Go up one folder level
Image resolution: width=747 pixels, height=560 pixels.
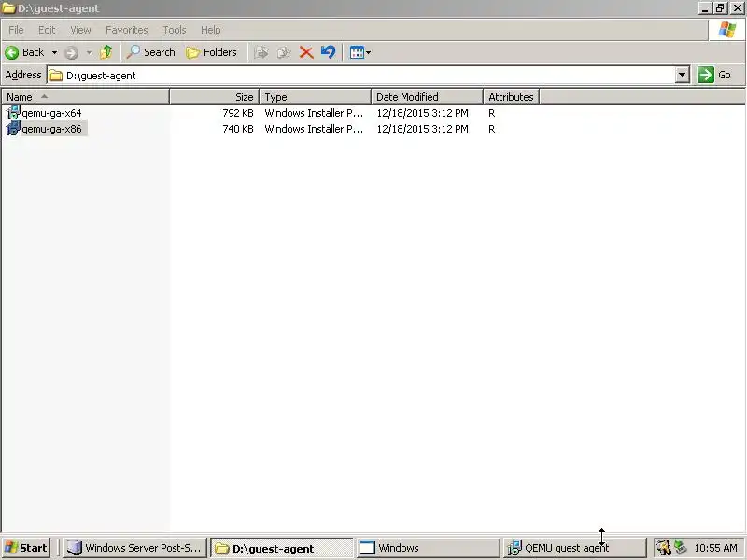[106, 52]
